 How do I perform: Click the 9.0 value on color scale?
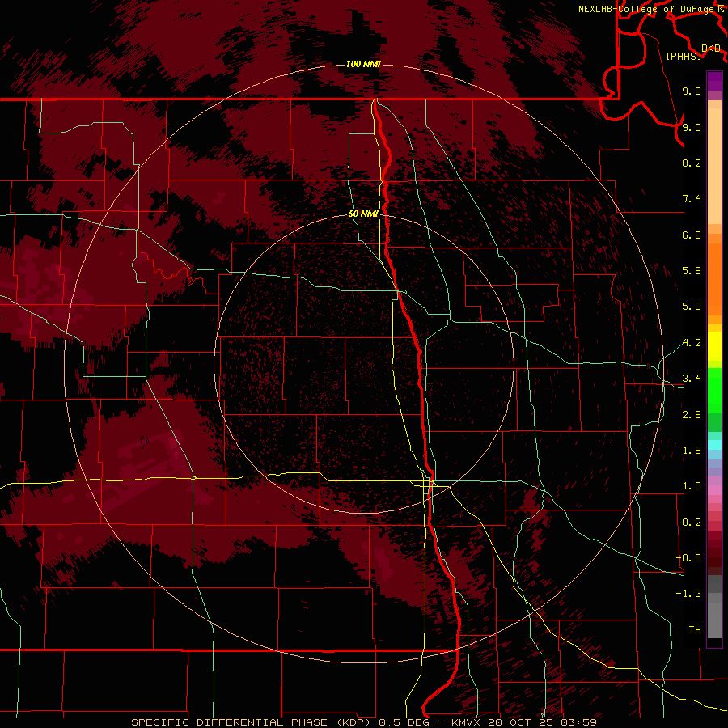[x=692, y=127]
